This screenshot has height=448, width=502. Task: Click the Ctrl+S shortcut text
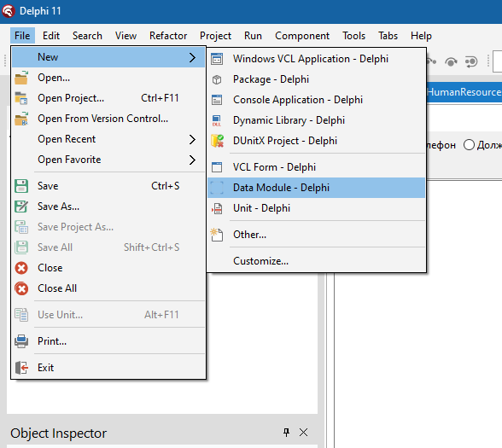coord(166,186)
